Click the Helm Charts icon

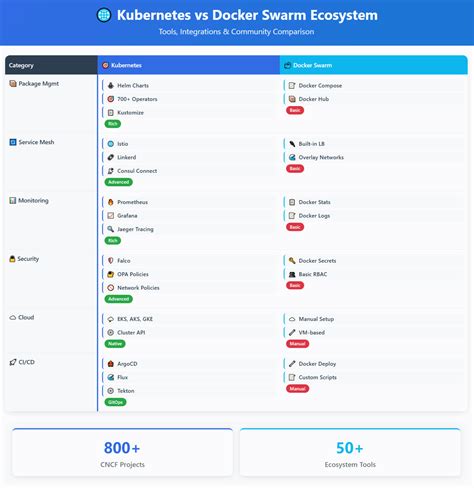(x=111, y=86)
